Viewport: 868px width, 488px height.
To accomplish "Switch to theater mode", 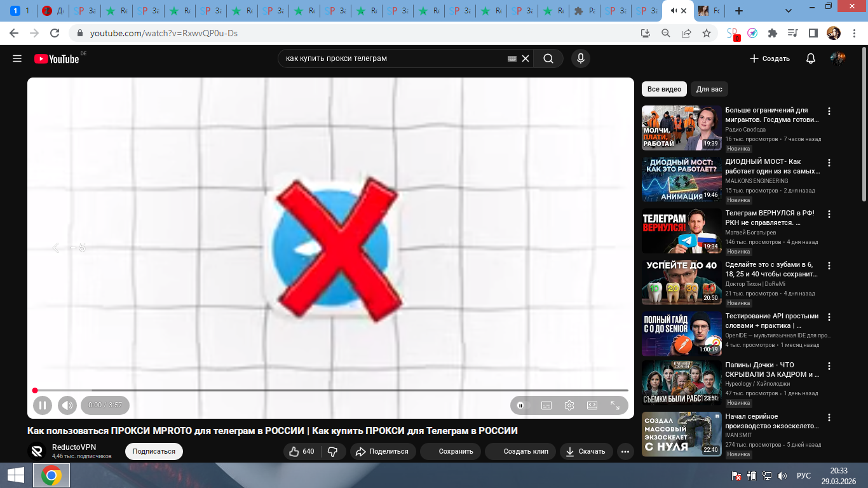I will click(592, 405).
